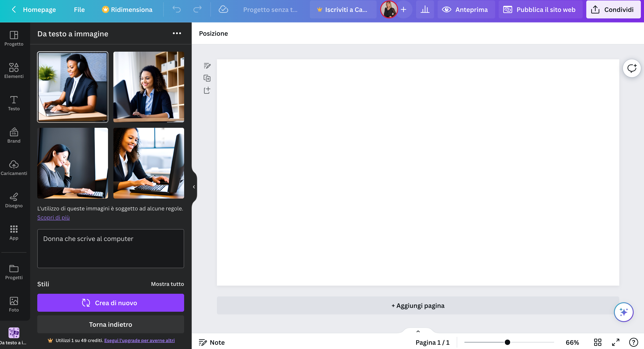The height and width of the screenshot is (349, 644).
Task: Open the Testo sidebar panel
Action: tap(14, 103)
